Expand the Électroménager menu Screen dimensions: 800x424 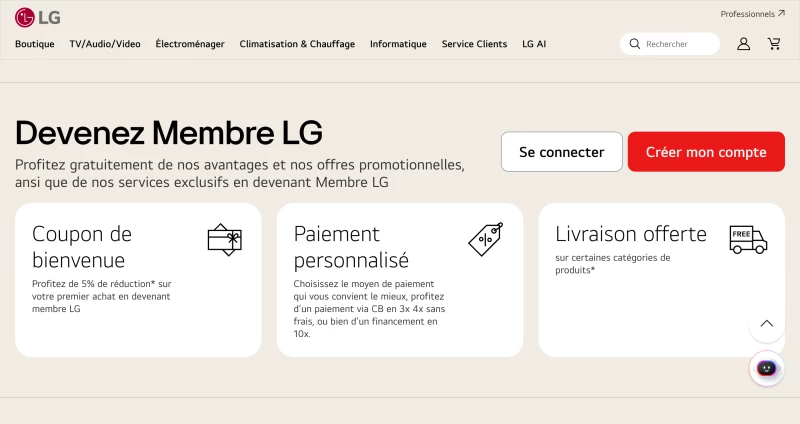pyautogui.click(x=190, y=44)
